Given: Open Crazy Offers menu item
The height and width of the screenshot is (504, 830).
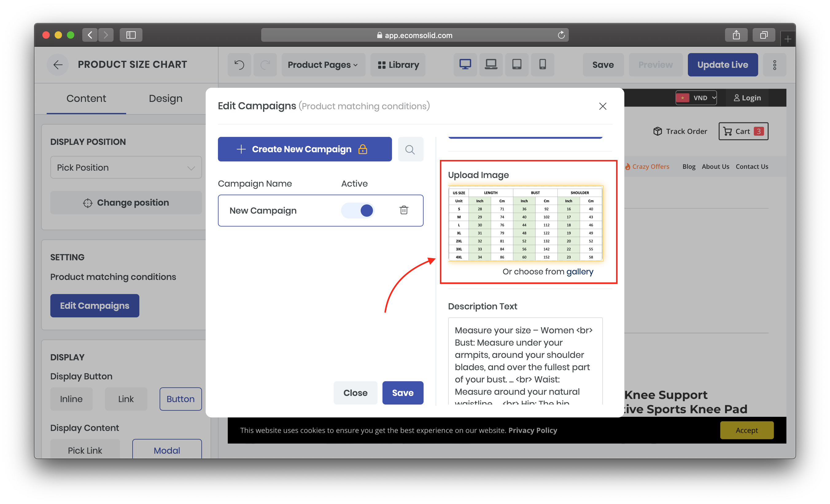Looking at the screenshot, I should click(x=647, y=166).
